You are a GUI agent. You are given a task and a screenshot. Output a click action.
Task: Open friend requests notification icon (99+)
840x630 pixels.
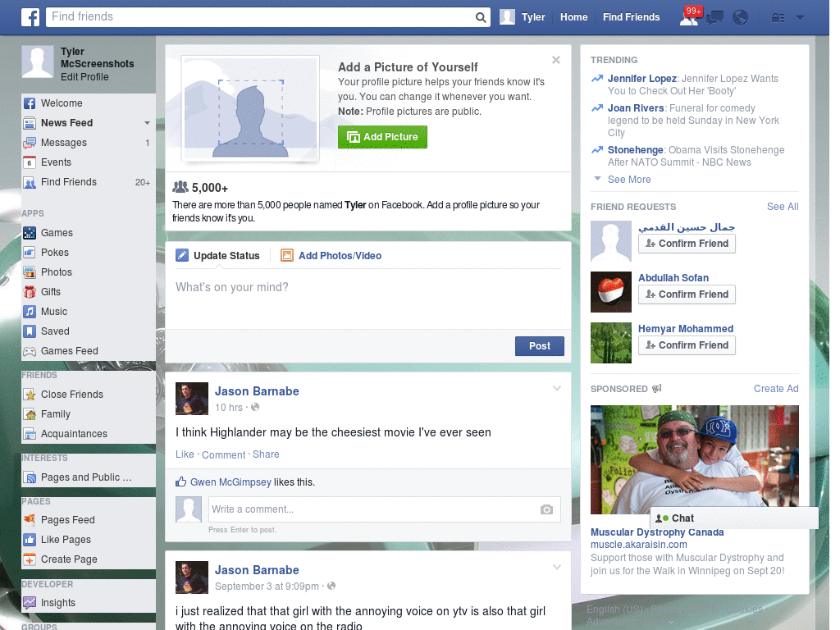click(689, 17)
